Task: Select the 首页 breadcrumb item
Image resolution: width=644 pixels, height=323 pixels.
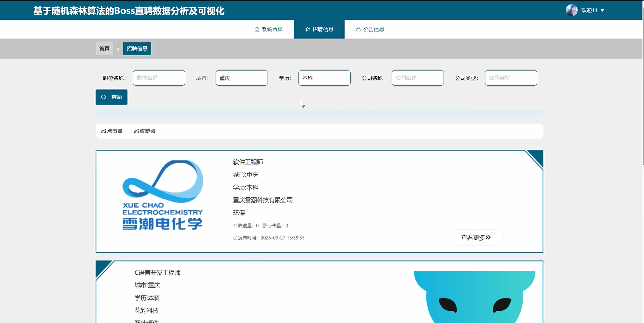Action: pos(104,49)
